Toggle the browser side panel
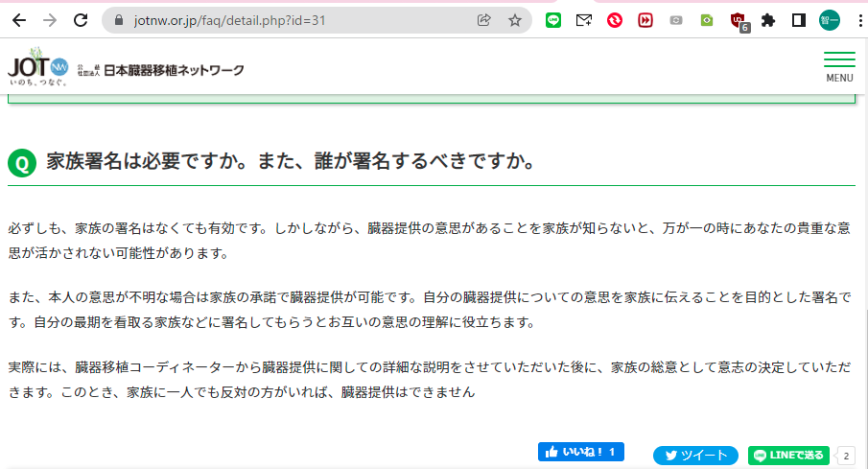The height and width of the screenshot is (469, 868). [798, 20]
